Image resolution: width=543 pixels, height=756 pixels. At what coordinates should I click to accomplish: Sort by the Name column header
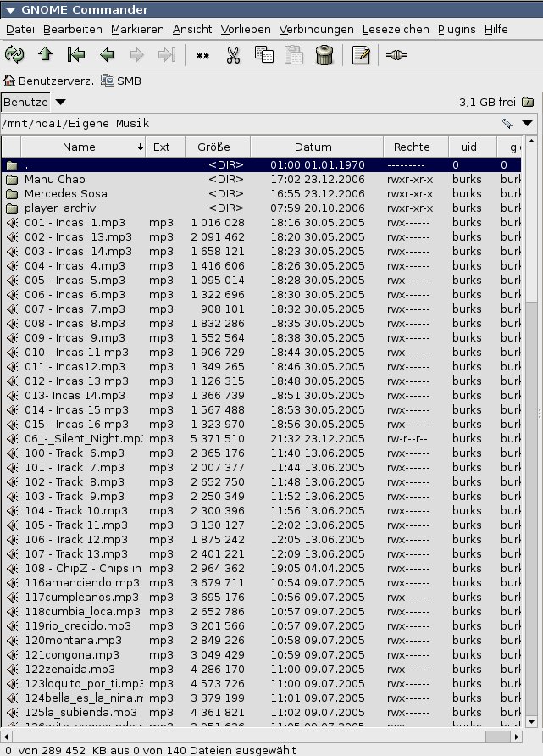(x=83, y=147)
